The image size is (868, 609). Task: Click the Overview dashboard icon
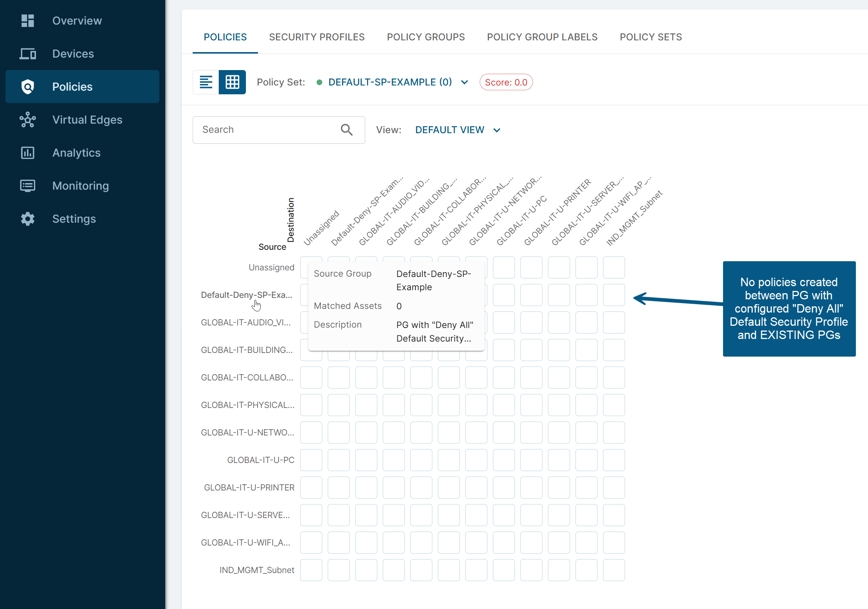28,21
